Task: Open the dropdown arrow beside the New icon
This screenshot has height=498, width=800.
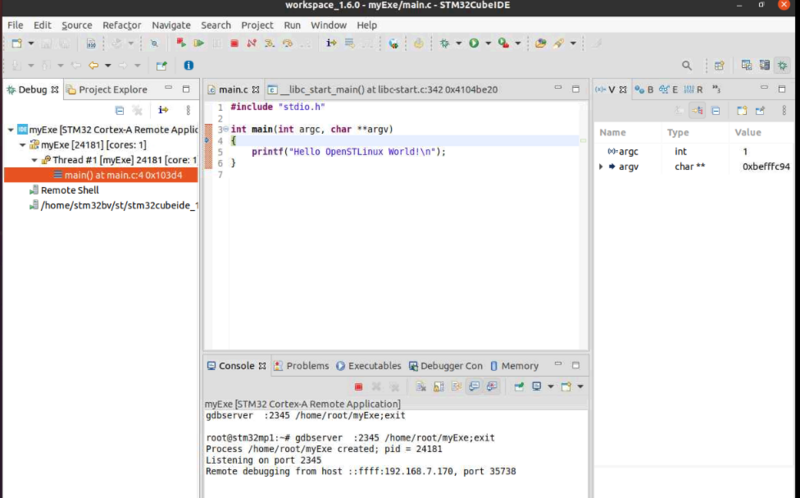Action: (x=31, y=43)
